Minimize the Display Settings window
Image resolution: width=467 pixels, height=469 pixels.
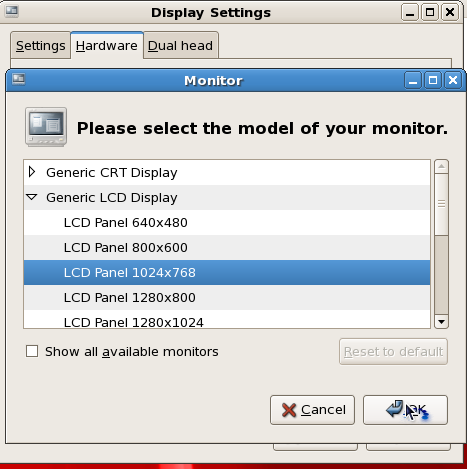(410, 13)
